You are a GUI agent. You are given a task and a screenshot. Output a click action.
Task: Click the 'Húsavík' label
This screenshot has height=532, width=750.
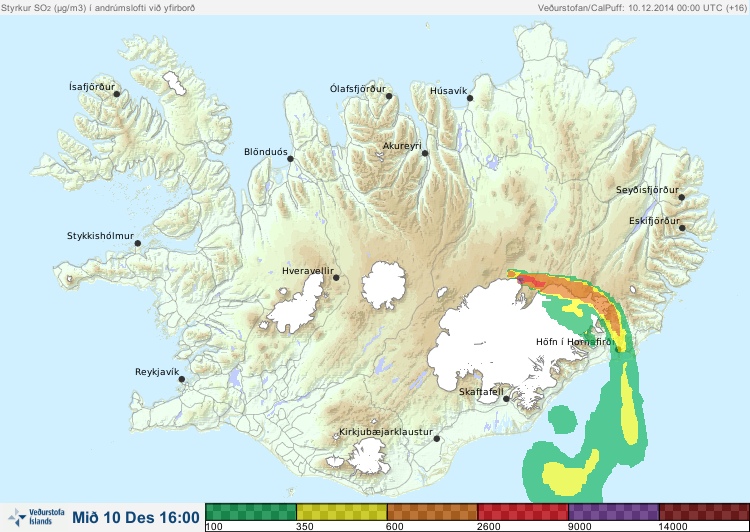coord(448,91)
